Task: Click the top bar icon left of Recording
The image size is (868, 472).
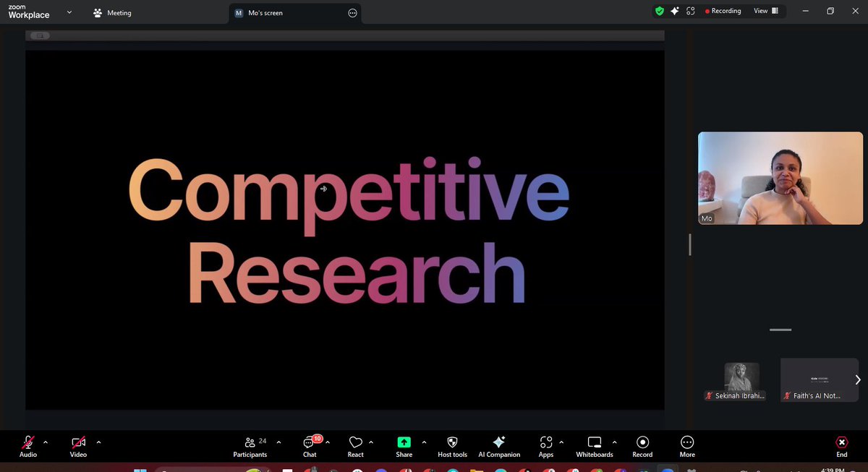Action: click(x=691, y=11)
